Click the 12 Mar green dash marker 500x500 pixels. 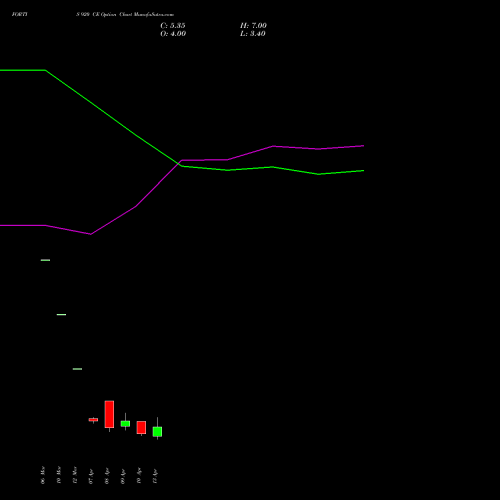tap(77, 369)
